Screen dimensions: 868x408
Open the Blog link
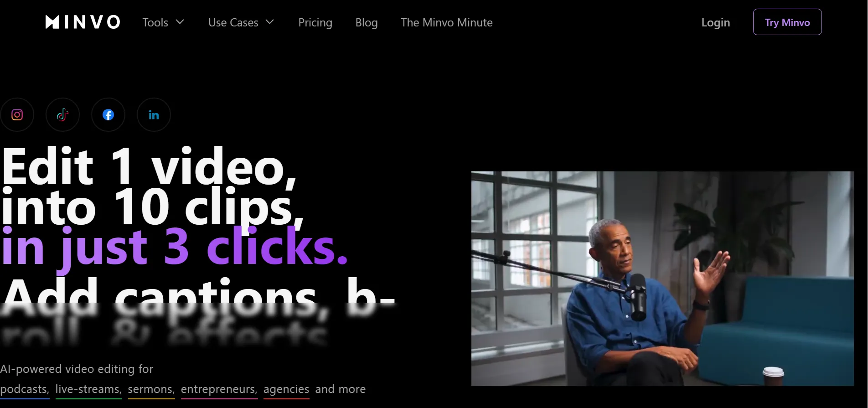pos(367,22)
